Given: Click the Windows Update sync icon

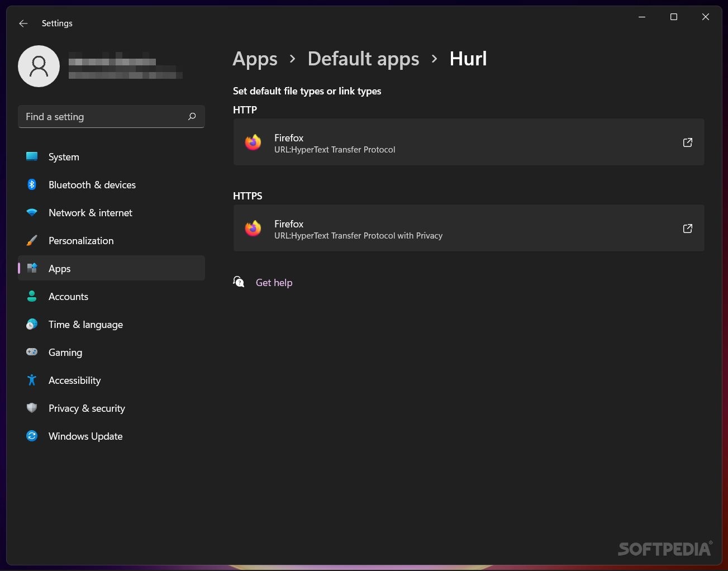Looking at the screenshot, I should coord(32,436).
